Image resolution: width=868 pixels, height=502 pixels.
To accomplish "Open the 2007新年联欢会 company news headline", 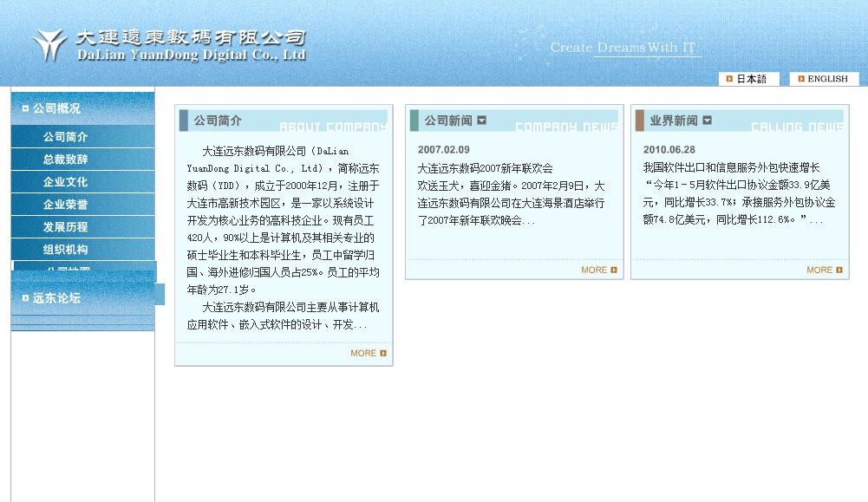I will 485,168.
